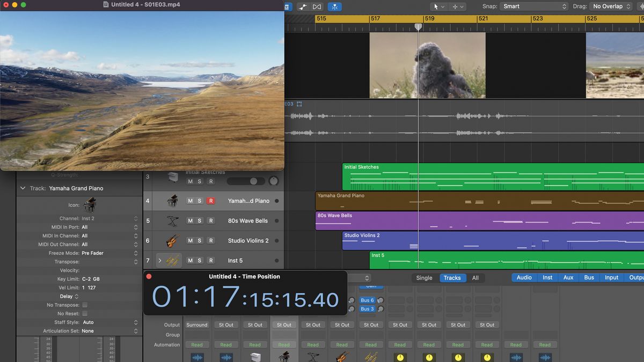Viewport: 644px width, 362px height.
Task: Click the piano icon in the Track inspector
Action: [90, 204]
